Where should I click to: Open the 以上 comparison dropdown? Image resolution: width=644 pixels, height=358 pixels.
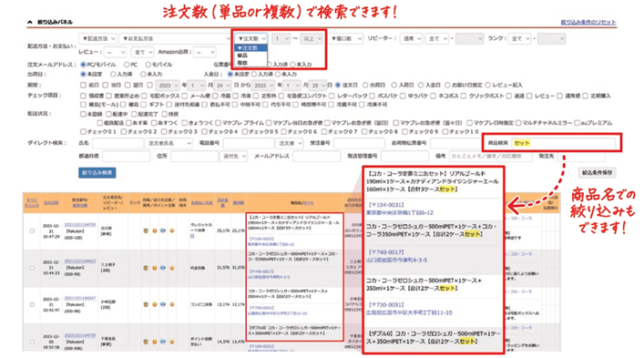[x=312, y=38]
